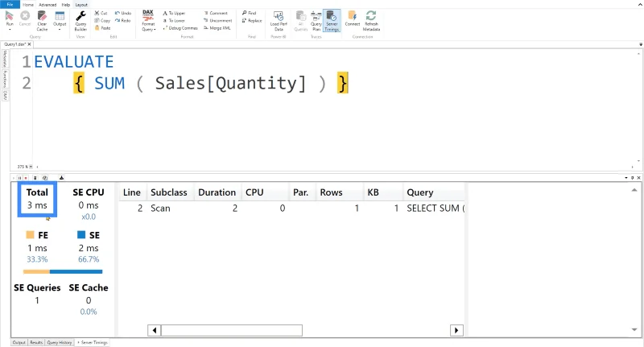Open Find in the ribbon
This screenshot has height=347, width=644.
[249, 13]
